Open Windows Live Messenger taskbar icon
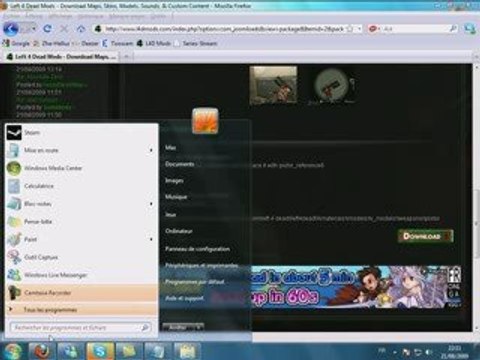This screenshot has width=480, height=360. tap(71, 351)
